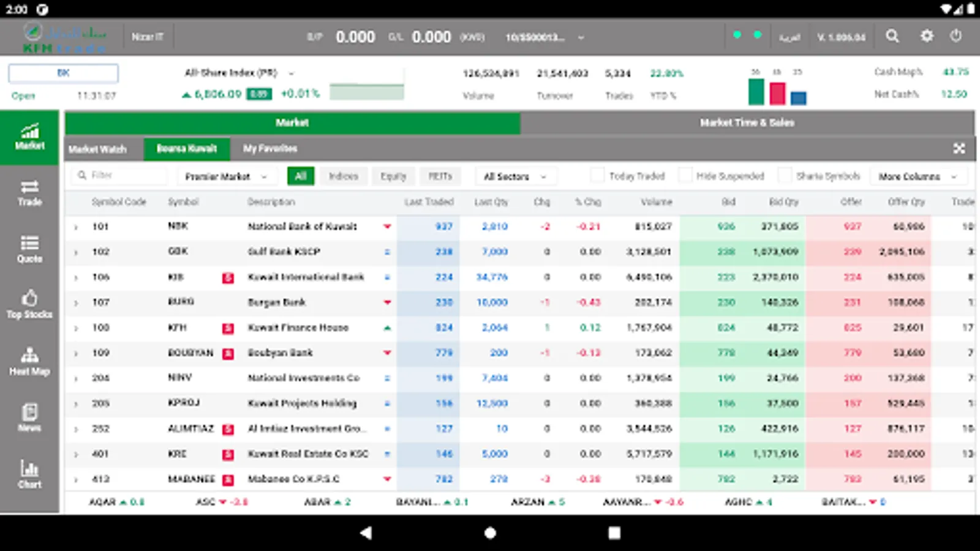Image resolution: width=980 pixels, height=551 pixels.
Task: Switch language to Arabic
Action: coord(789,37)
